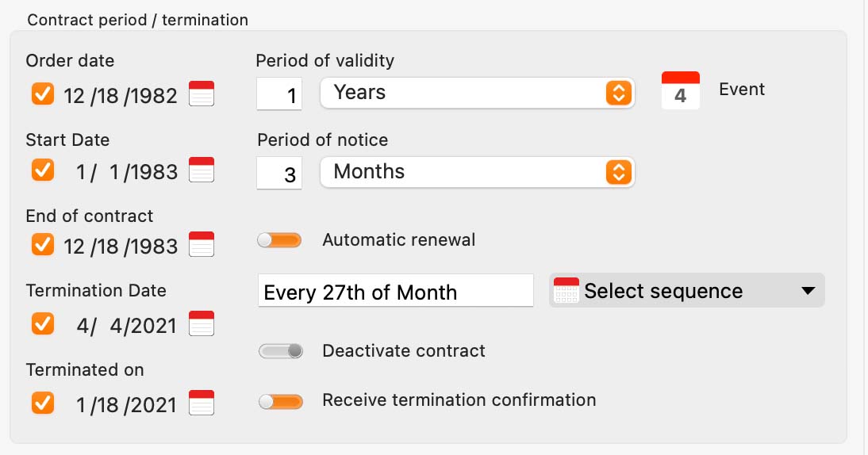
Task: Toggle the Termination Date checkbox
Action: click(43, 324)
